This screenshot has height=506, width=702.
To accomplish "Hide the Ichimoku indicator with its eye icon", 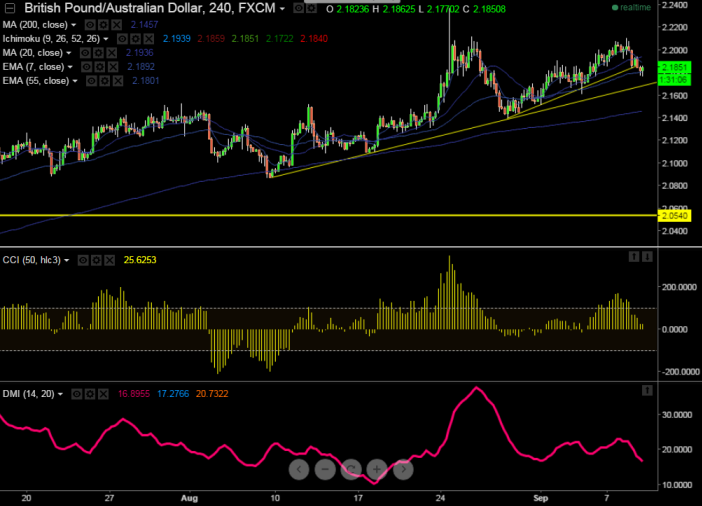I will (122, 39).
